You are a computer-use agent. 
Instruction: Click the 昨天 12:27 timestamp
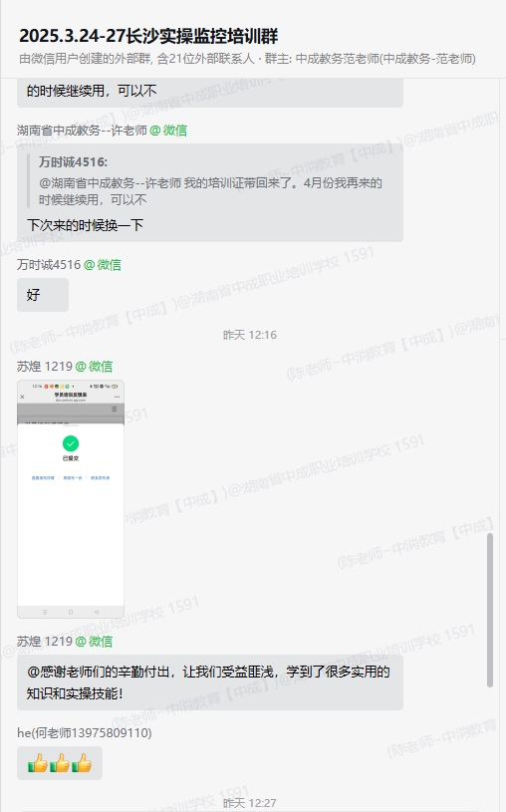tap(250, 803)
